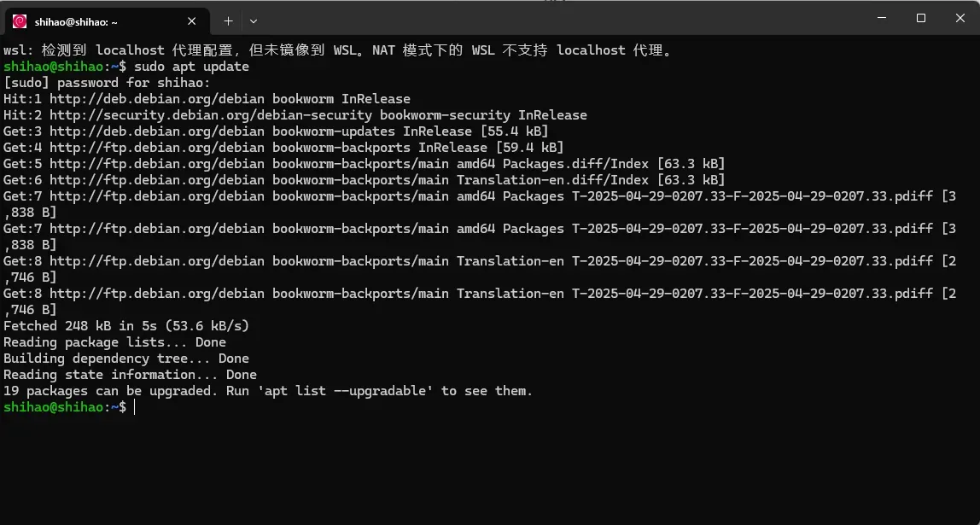This screenshot has height=525, width=980.
Task: Click the ftp.debian.org URL on Get:5 line
Action: tap(157, 164)
